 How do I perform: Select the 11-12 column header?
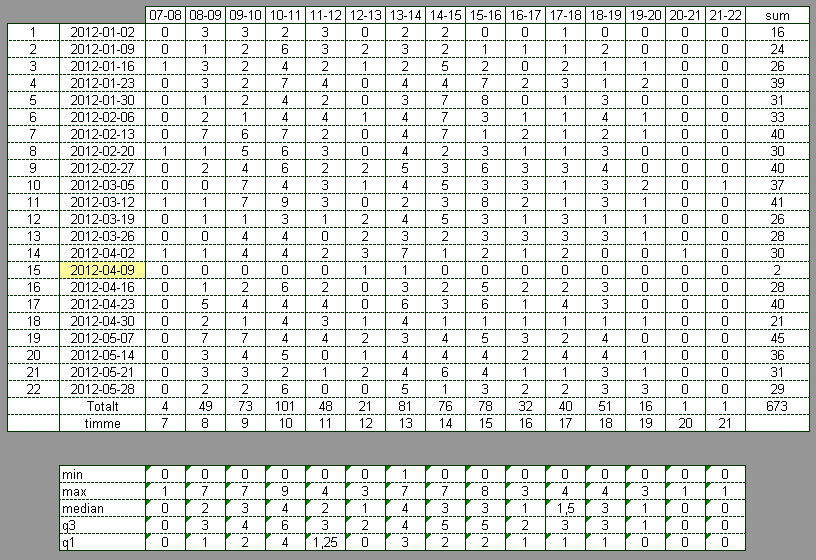tap(326, 15)
